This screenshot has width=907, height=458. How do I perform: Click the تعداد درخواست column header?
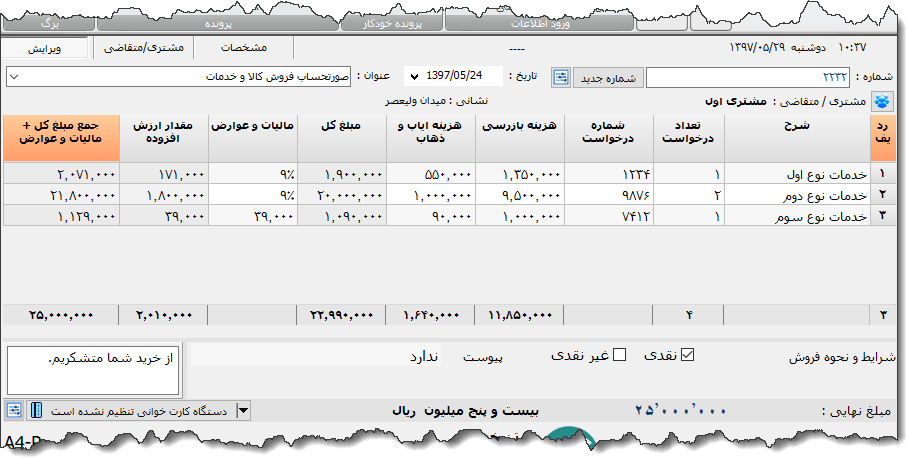(689, 138)
